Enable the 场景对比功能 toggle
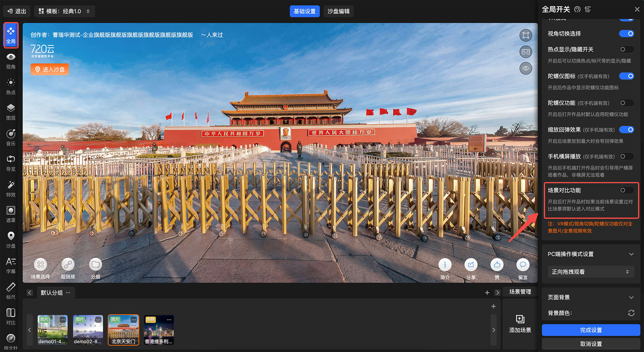Screen dimensions: 644x352 point(626,190)
